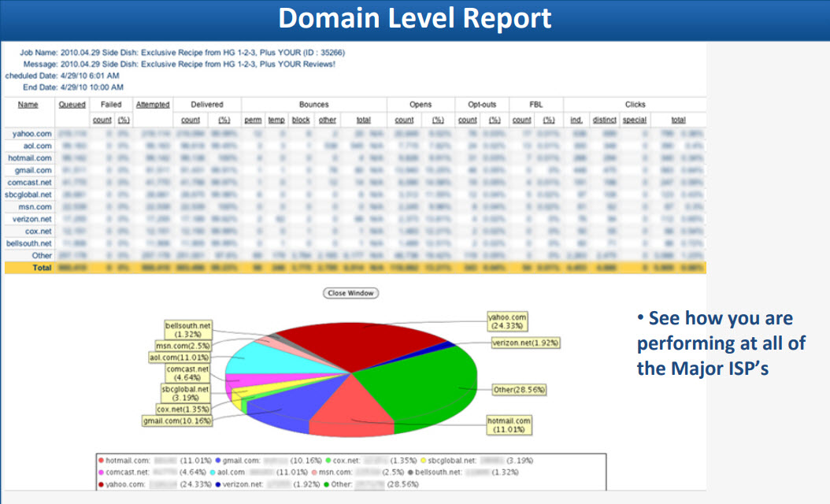Click the hotmail.com legend color dot

tap(102, 459)
